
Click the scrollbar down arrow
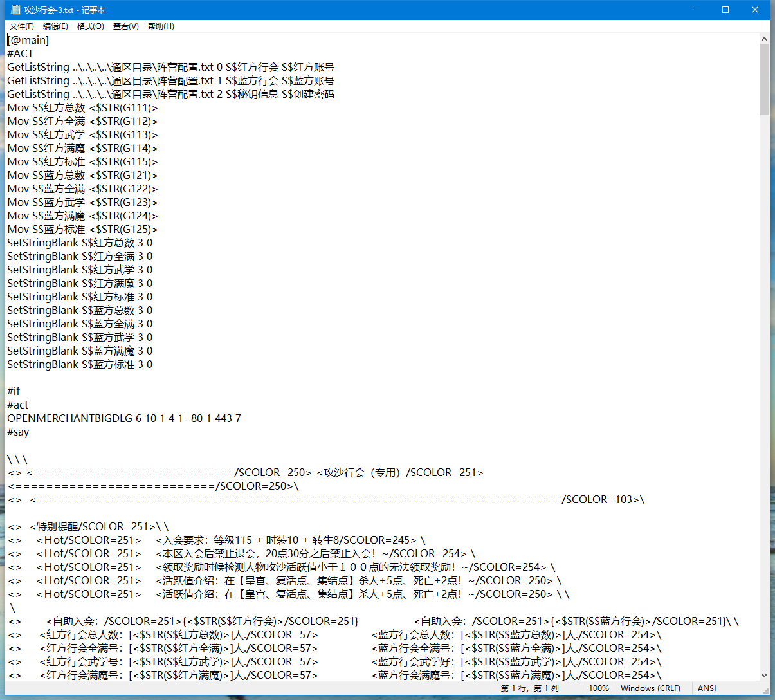tap(764, 675)
